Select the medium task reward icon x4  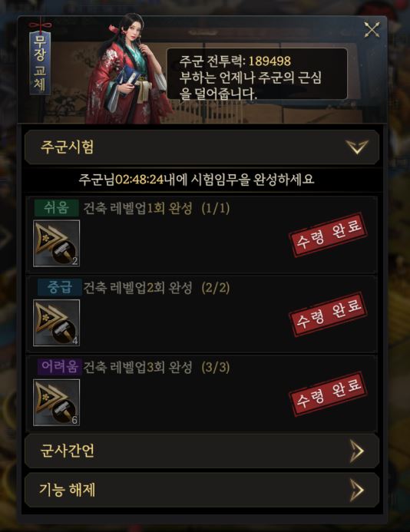click(x=56, y=322)
